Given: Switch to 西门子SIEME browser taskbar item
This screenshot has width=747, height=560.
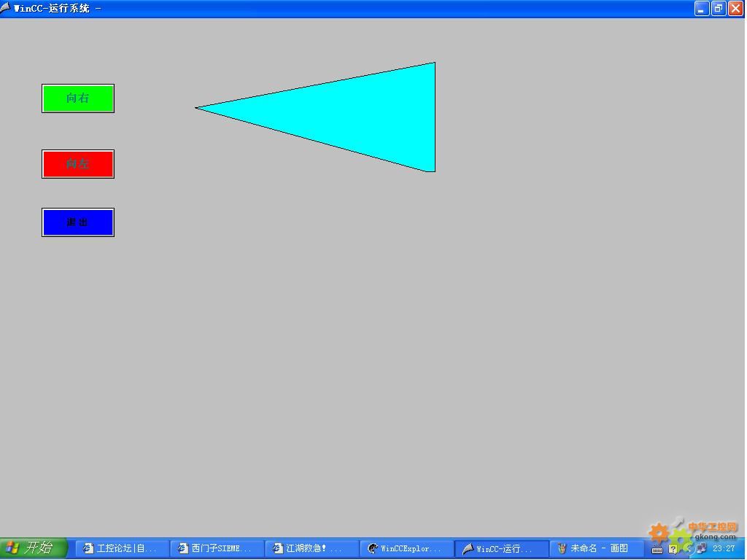Looking at the screenshot, I should coord(217,548).
